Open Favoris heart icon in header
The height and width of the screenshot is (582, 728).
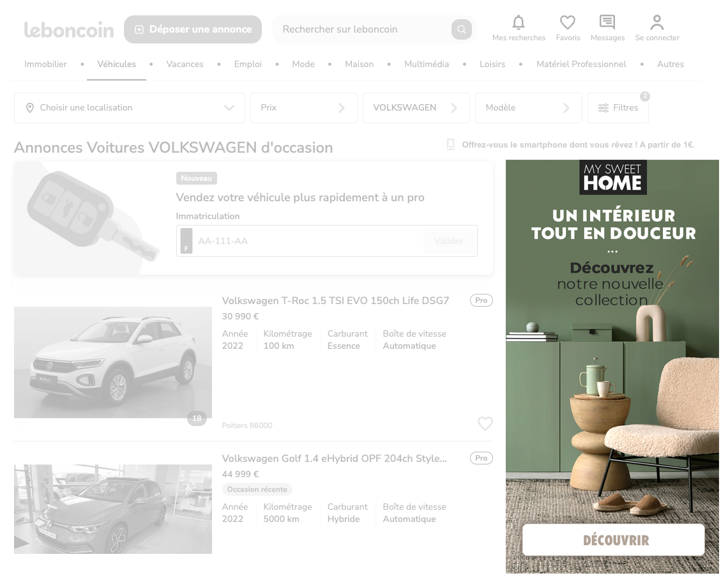(567, 22)
